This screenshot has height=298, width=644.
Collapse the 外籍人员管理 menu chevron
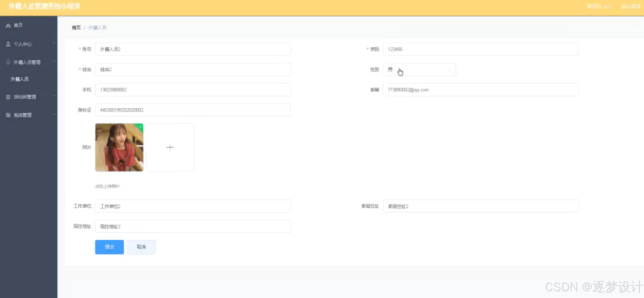[54, 61]
